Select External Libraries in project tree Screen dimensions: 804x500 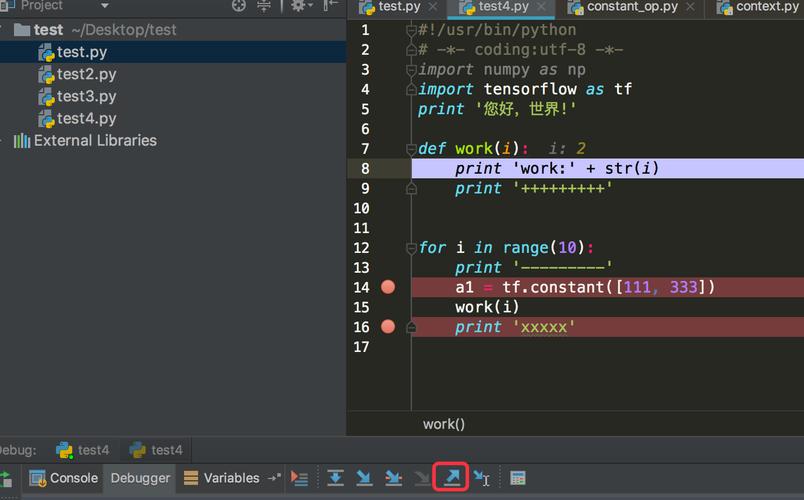[173, 141]
